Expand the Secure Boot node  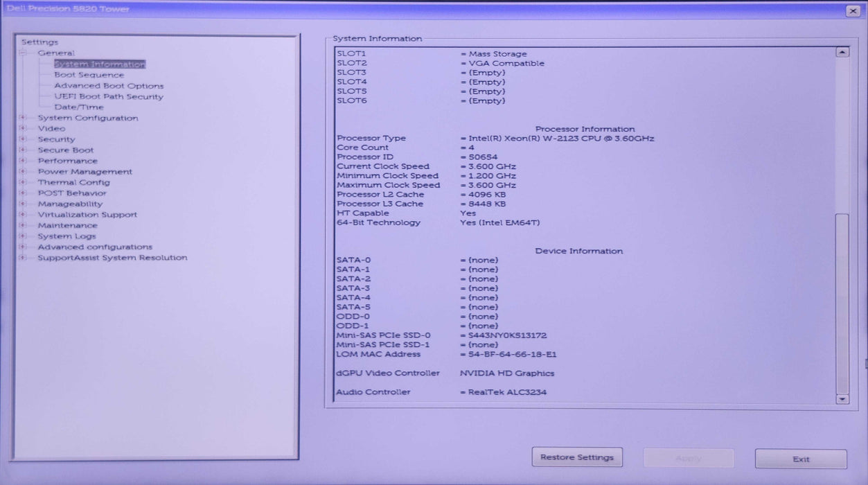[23, 150]
